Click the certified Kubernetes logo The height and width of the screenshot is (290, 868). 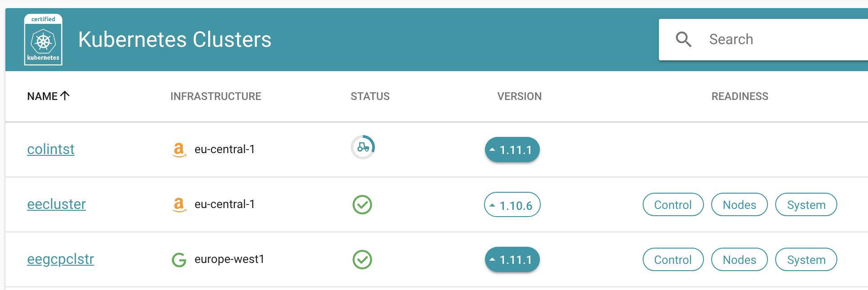43,41
